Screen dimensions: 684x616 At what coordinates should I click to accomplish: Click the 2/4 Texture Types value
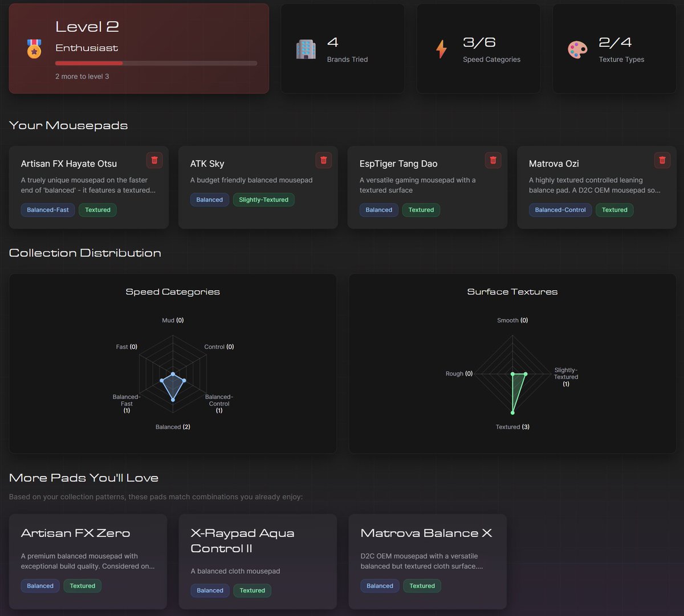click(615, 42)
